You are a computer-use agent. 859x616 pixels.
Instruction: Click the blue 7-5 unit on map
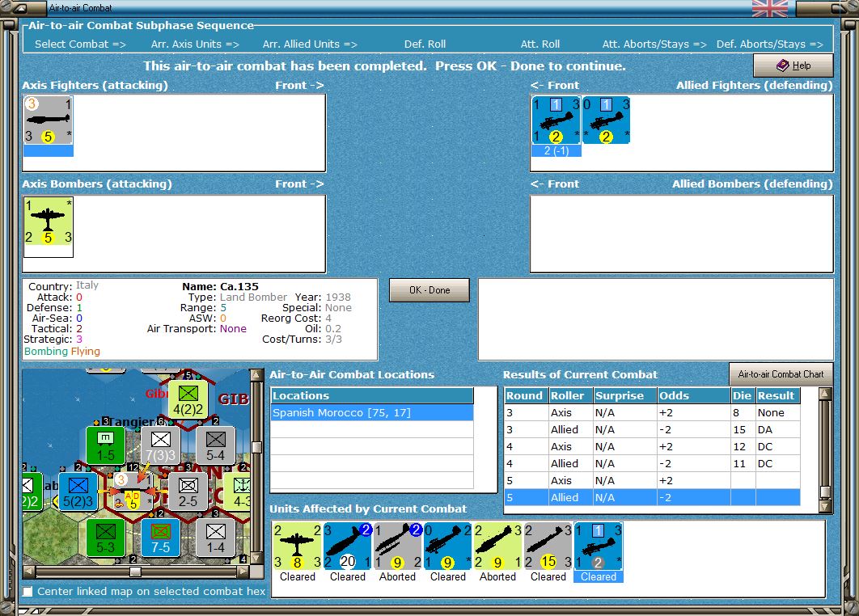click(x=160, y=538)
